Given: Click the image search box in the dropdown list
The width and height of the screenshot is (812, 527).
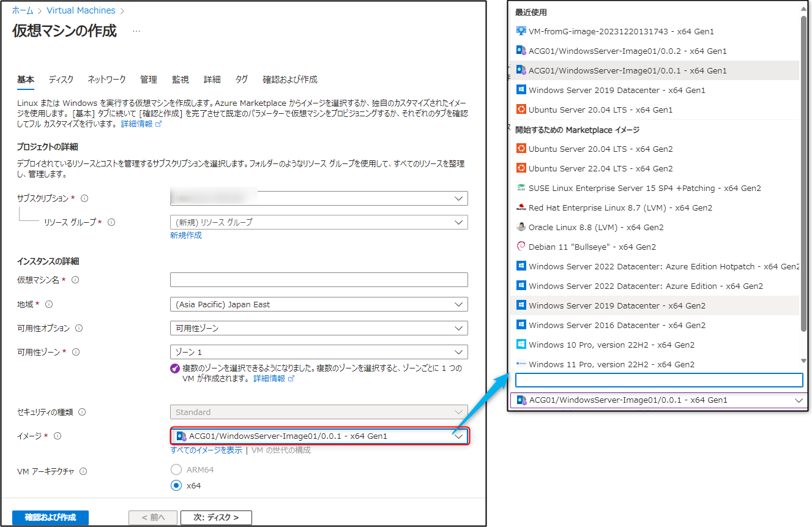Looking at the screenshot, I should click(x=659, y=380).
